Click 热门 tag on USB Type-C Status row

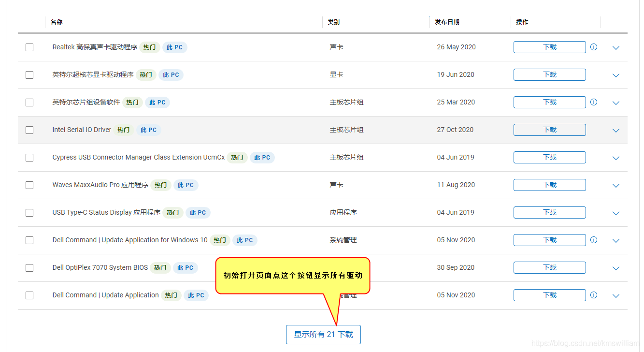click(173, 213)
